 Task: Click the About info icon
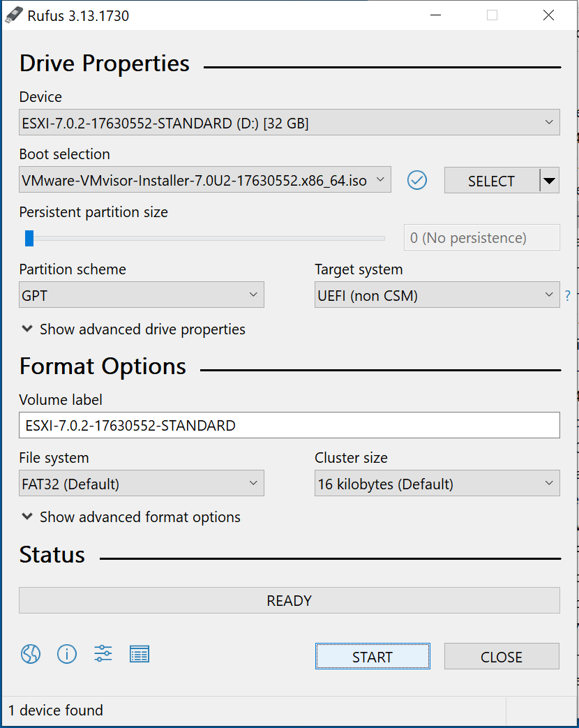[x=67, y=654]
